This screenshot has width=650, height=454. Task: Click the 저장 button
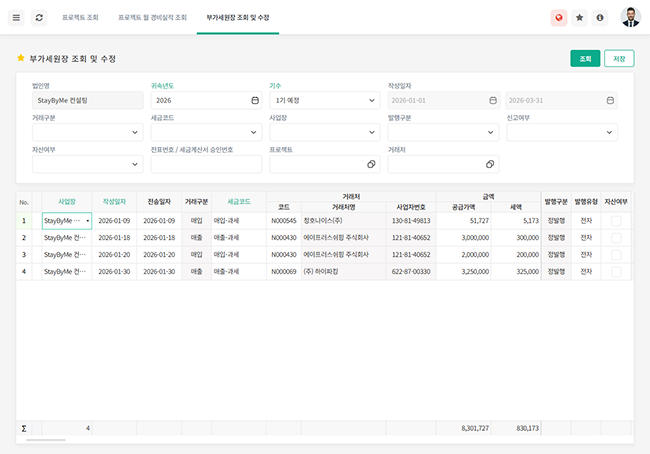(619, 59)
